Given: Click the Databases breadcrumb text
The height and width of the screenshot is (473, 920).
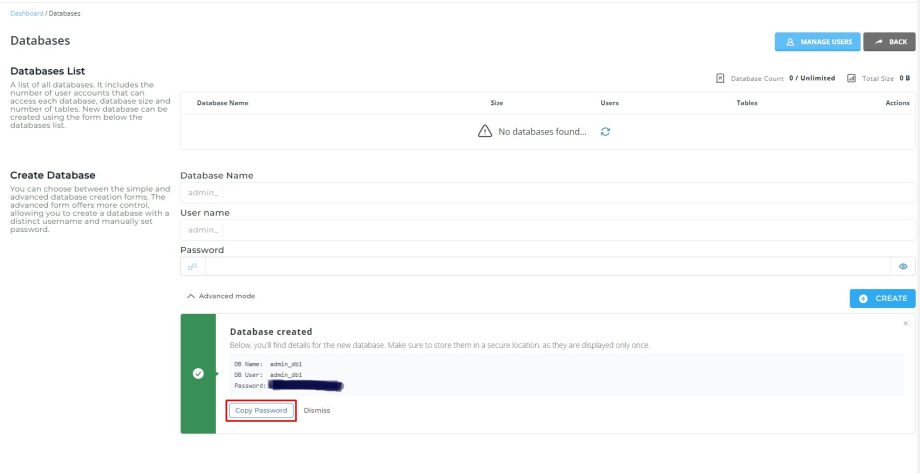Looking at the screenshot, I should (65, 13).
